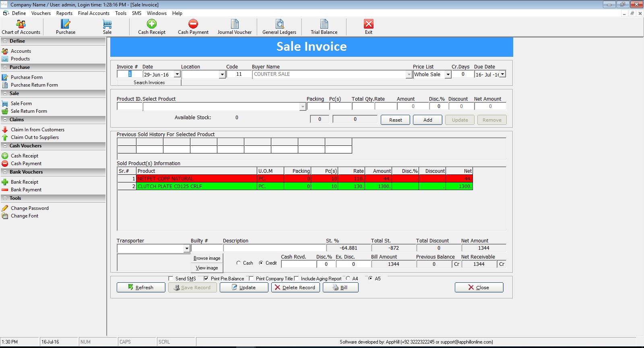
Task: Expand the Location dropdown
Action: [x=222, y=75]
